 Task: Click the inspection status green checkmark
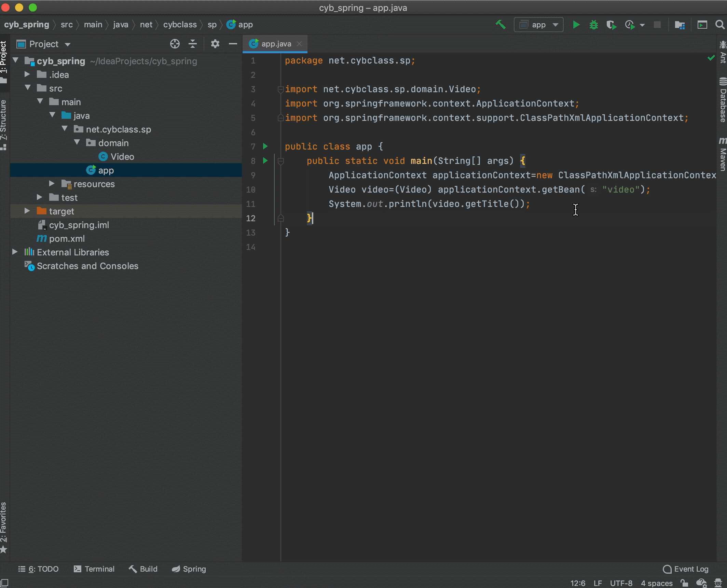(x=711, y=58)
